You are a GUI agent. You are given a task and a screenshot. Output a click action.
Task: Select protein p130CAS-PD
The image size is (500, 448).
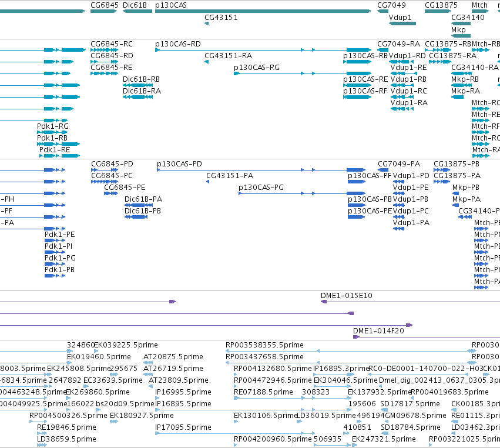coord(179,163)
